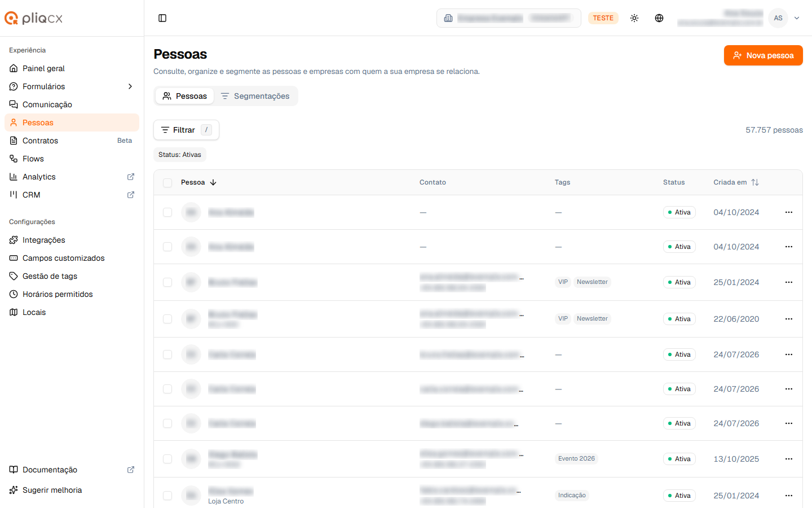Collapse the sidebar with the panel toggle icon
This screenshot has width=812, height=508.
pyautogui.click(x=162, y=18)
